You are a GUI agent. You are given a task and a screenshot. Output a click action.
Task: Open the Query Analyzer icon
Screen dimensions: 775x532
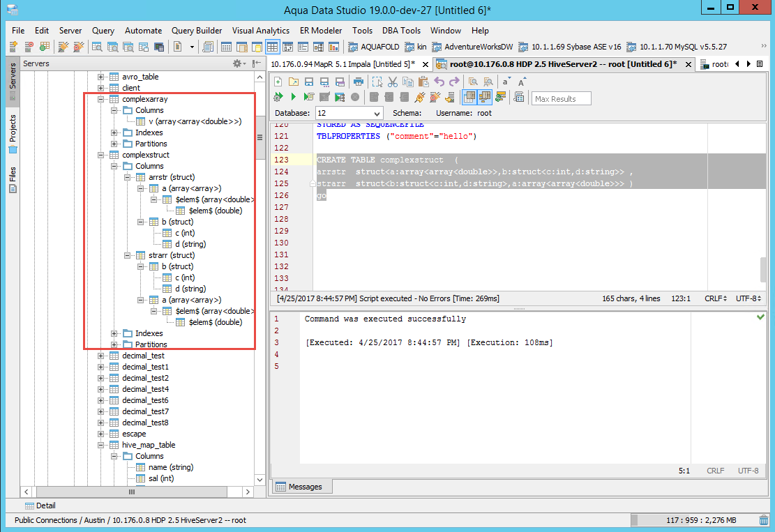(98, 47)
